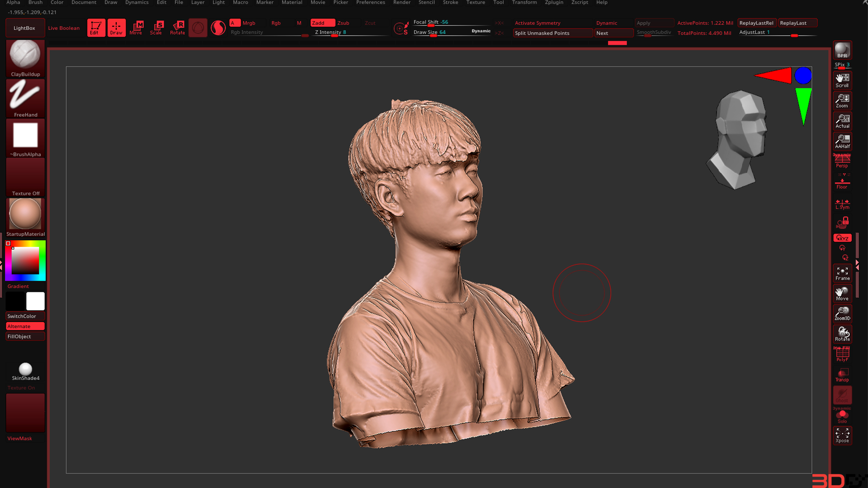Click the BPR render button
Screen dimensions: 868x488
tap(842, 51)
